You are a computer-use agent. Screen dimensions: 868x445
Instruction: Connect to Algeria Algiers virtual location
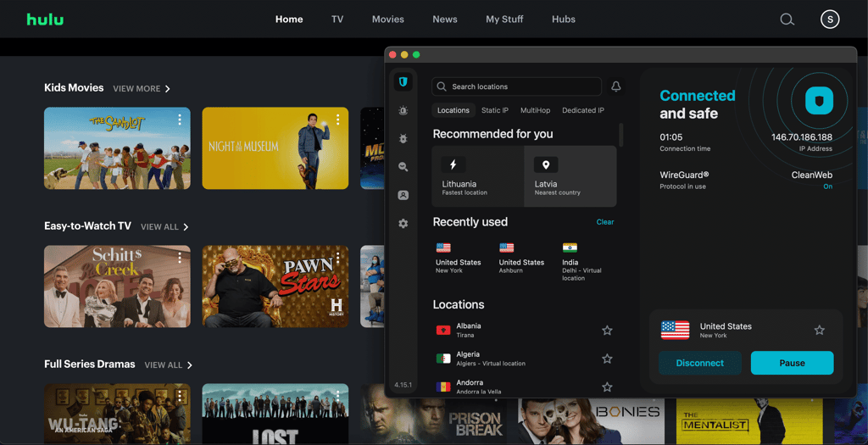click(x=524, y=359)
